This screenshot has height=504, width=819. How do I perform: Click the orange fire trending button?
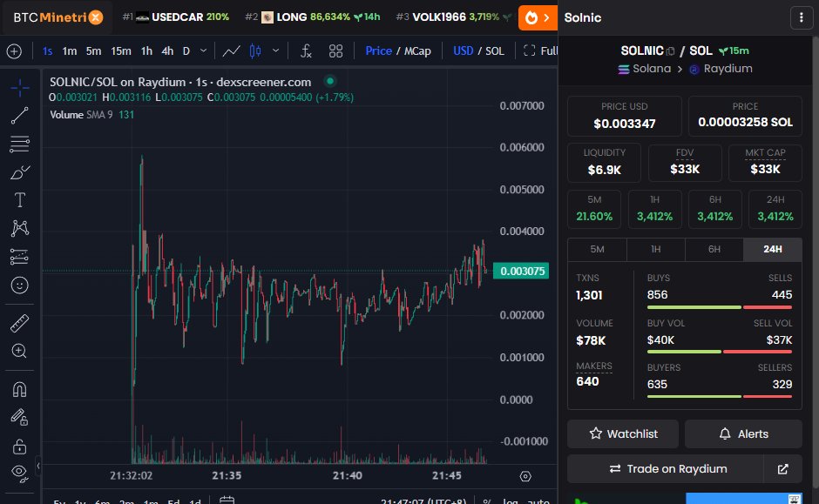coord(538,17)
